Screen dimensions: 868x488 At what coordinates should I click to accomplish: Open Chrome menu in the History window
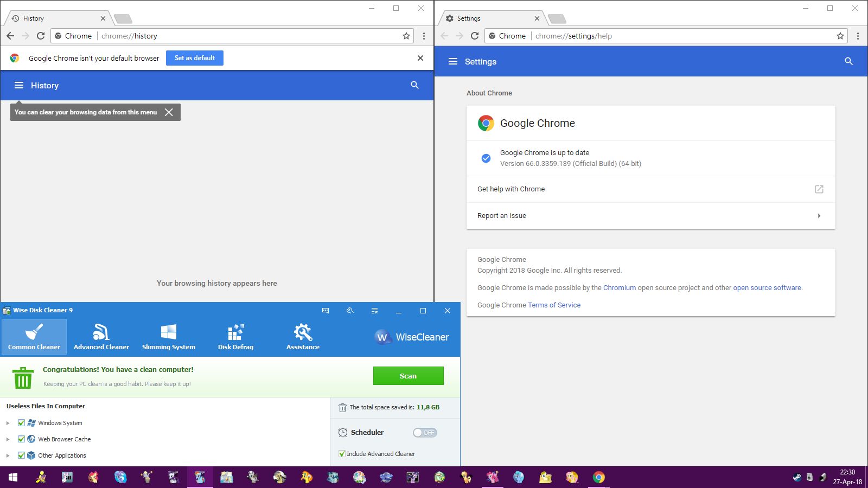(x=424, y=36)
